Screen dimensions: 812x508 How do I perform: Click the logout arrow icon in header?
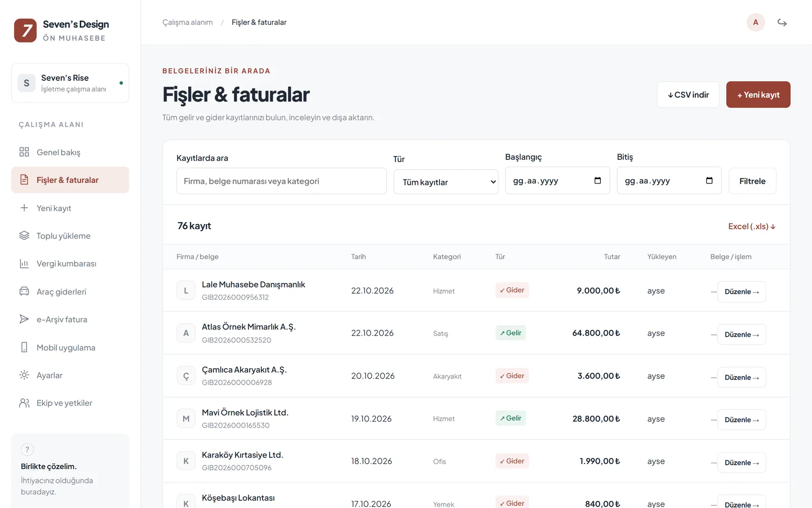782,22
